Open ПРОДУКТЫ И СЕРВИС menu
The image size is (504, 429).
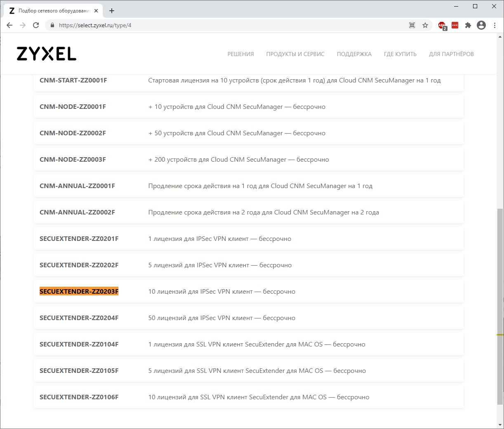click(x=295, y=54)
